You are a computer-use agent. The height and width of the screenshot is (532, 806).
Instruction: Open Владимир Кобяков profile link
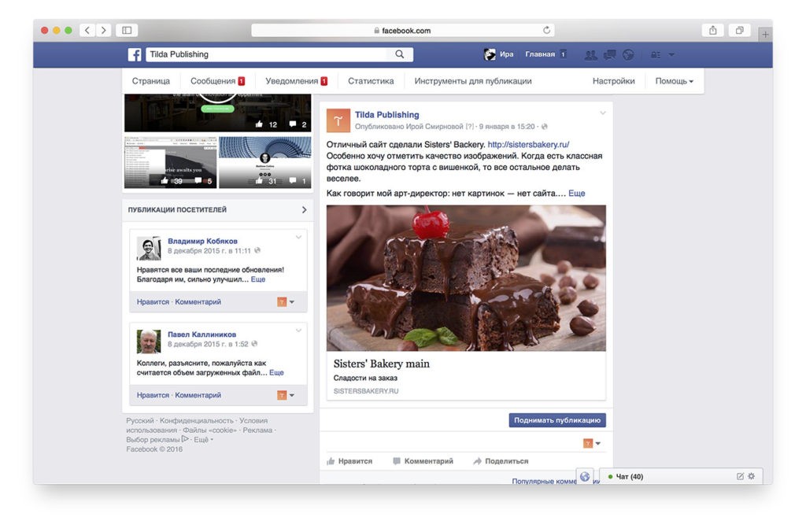point(202,241)
